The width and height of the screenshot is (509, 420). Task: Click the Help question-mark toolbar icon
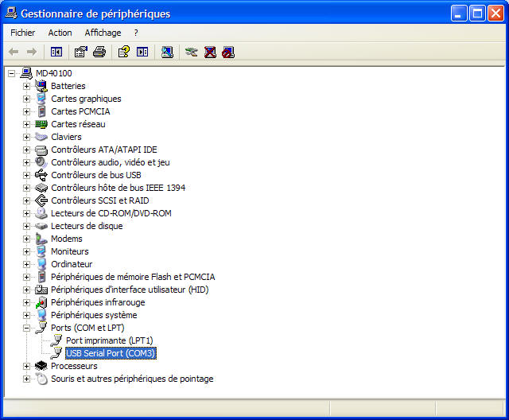[124, 52]
